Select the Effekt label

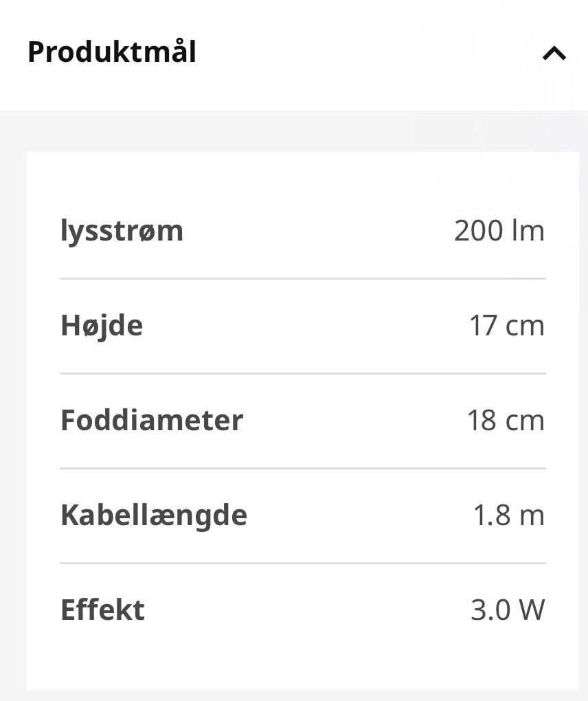click(103, 610)
